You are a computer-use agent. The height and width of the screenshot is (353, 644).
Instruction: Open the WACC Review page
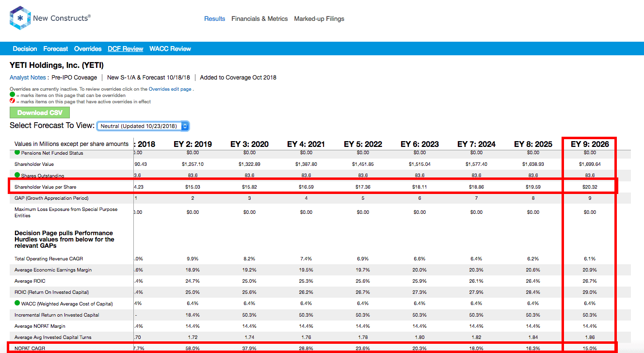click(x=170, y=49)
